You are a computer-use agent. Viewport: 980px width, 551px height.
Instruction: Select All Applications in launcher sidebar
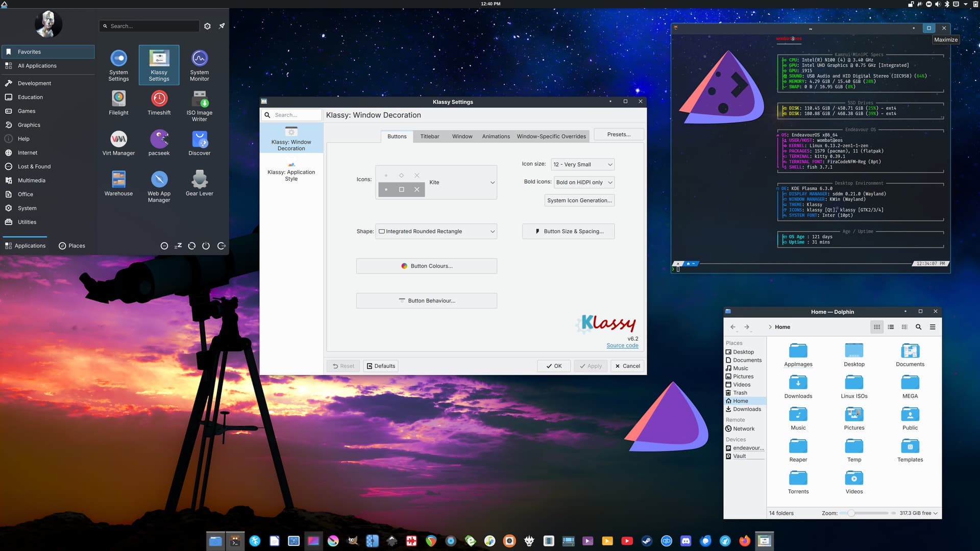(x=48, y=66)
